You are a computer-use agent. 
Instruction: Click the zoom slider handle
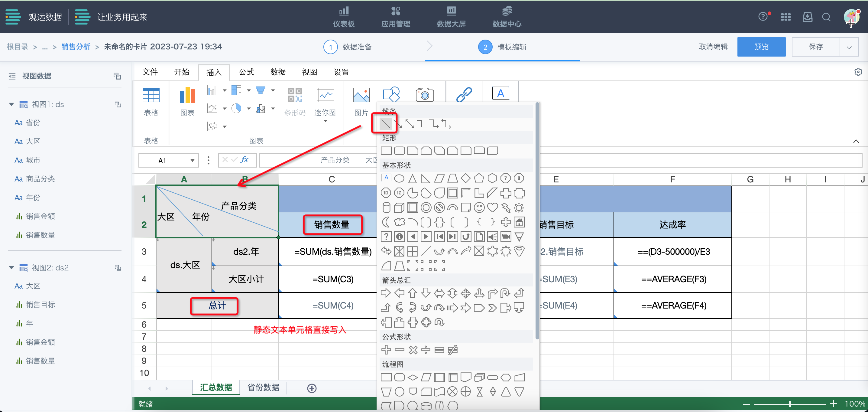point(789,404)
